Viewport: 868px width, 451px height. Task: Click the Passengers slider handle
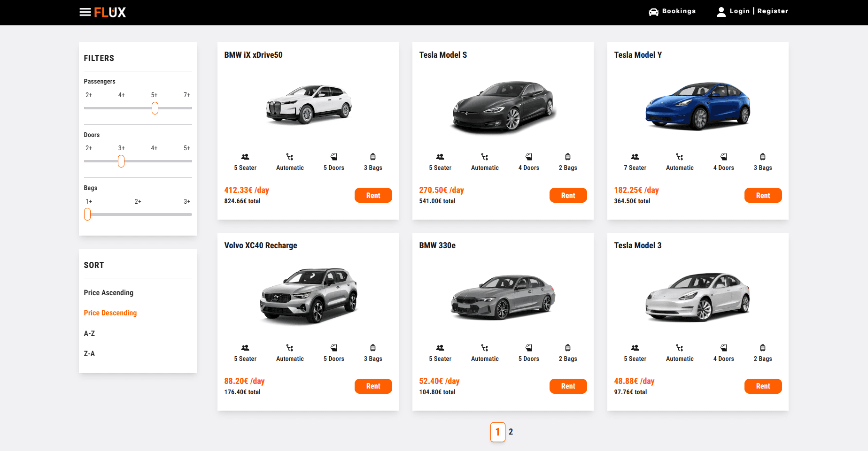click(x=155, y=108)
